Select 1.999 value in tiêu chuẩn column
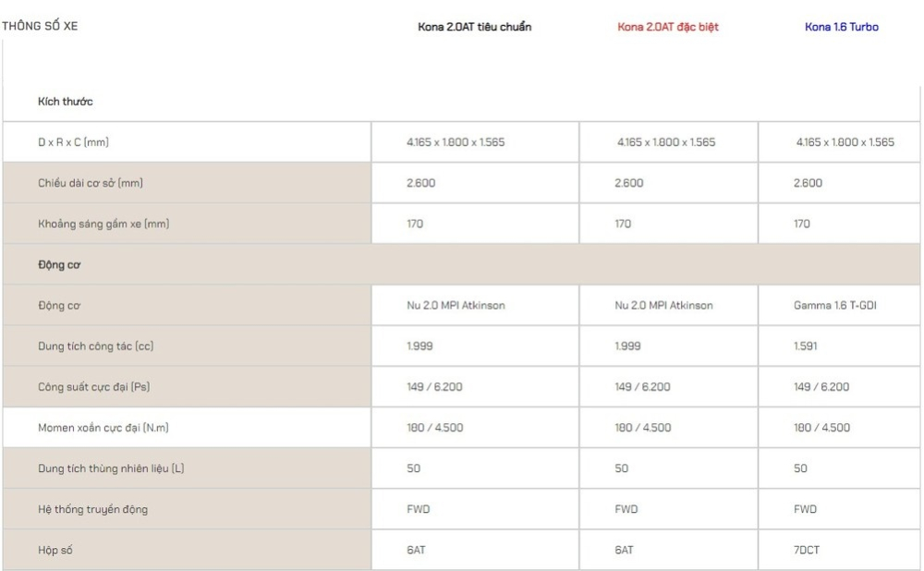 coord(419,346)
